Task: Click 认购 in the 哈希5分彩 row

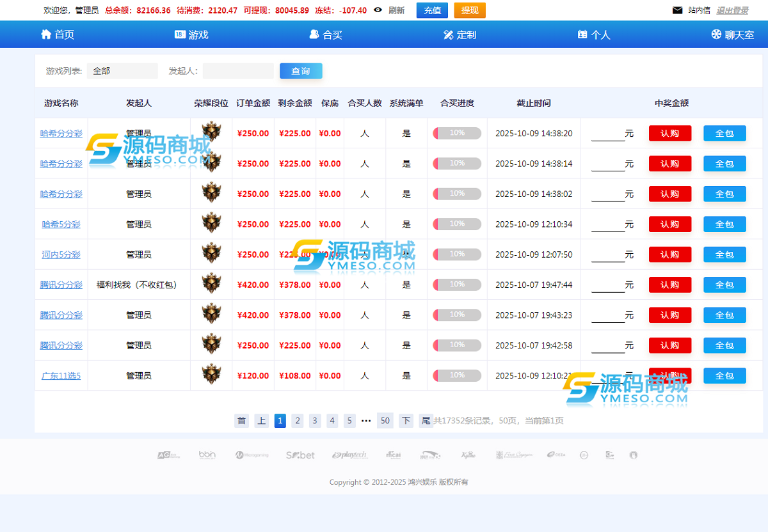Action: coord(669,224)
